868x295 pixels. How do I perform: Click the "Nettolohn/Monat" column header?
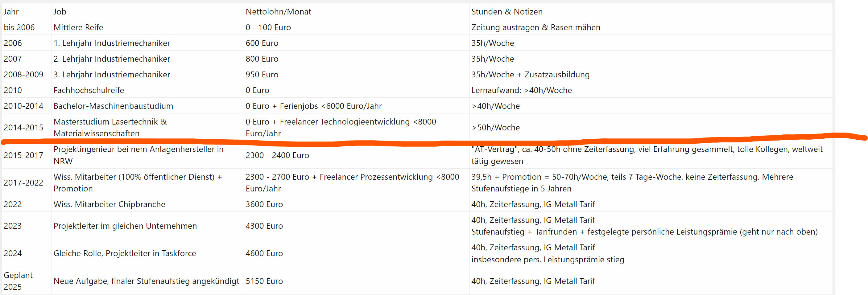click(x=278, y=12)
